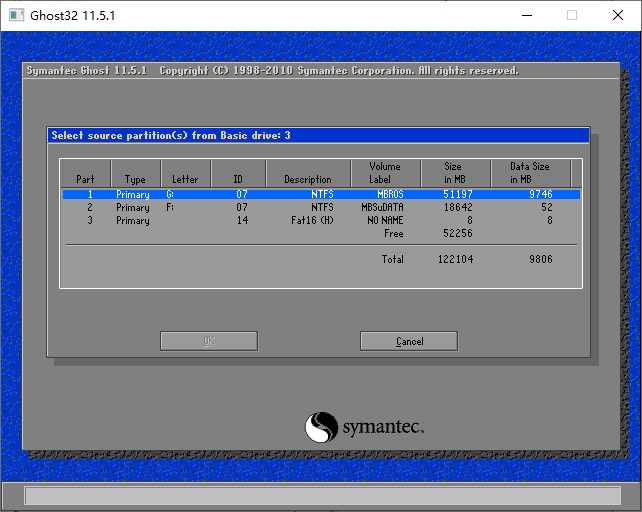Click the Data Size in MB header
The image size is (642, 512).
(530, 173)
